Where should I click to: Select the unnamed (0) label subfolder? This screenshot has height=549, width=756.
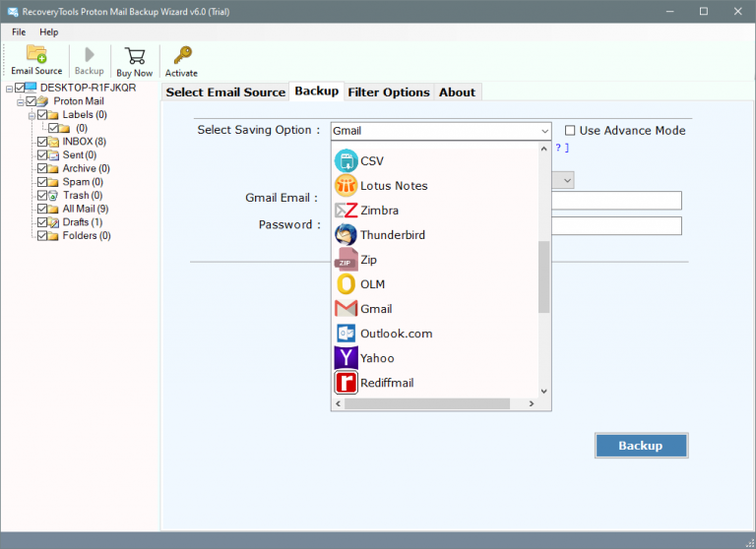coord(82,128)
